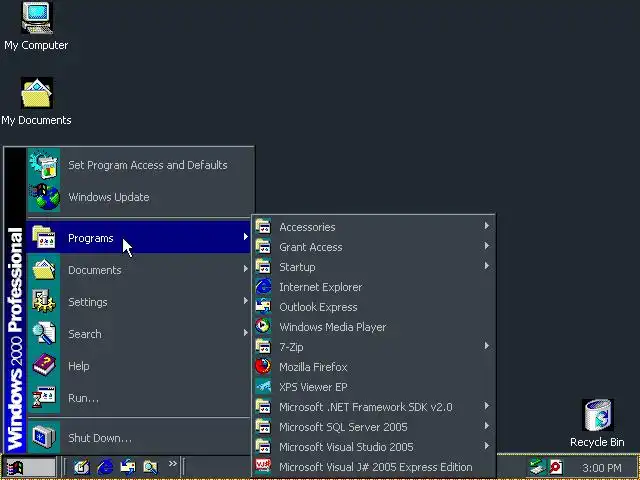Show hidden quick launch items chevron

point(173,463)
